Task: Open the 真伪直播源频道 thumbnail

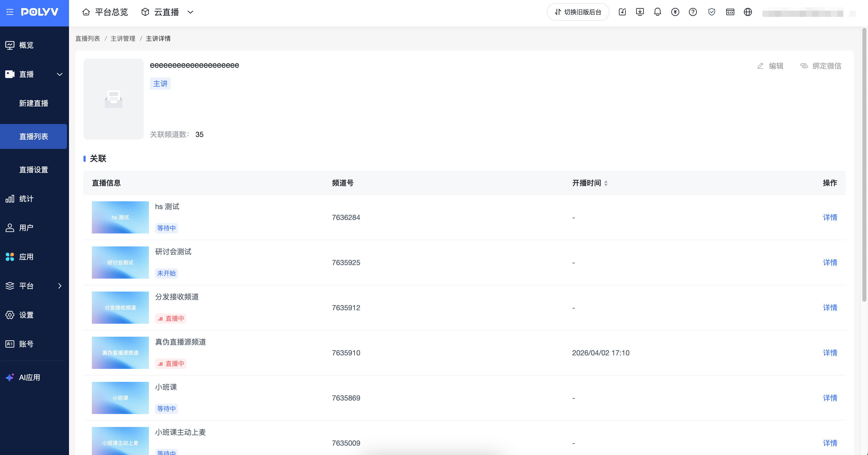Action: pos(120,353)
